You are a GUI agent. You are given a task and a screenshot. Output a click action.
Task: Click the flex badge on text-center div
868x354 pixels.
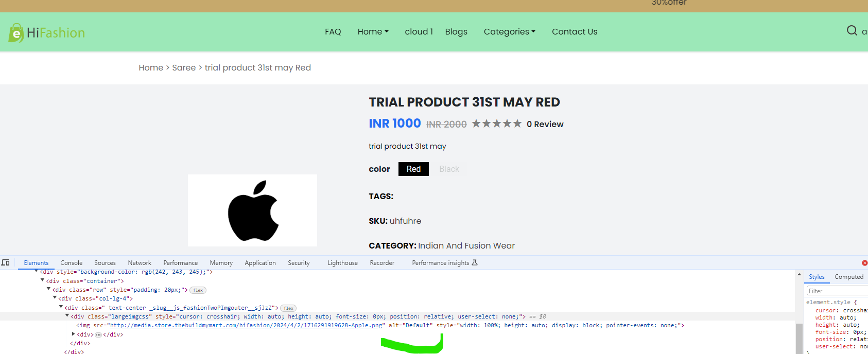point(288,308)
